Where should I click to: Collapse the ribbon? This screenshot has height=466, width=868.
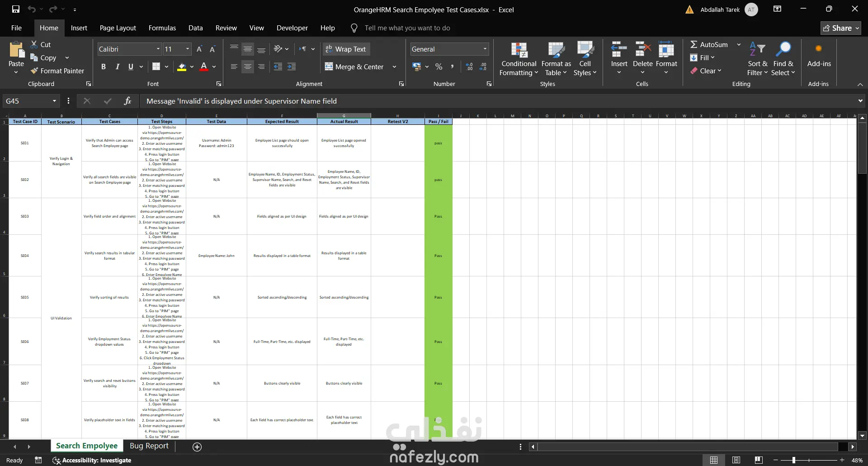coord(860,84)
